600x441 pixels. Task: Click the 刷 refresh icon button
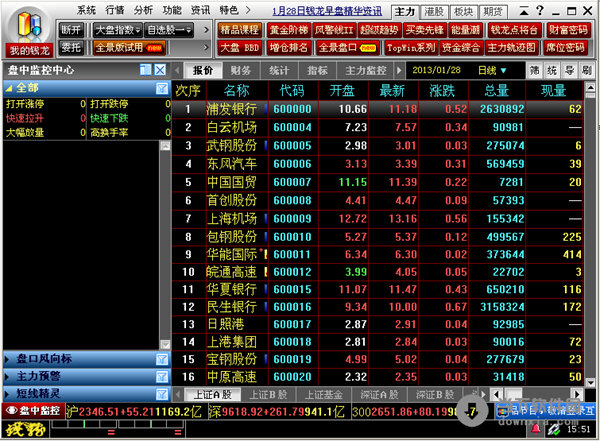pos(587,70)
